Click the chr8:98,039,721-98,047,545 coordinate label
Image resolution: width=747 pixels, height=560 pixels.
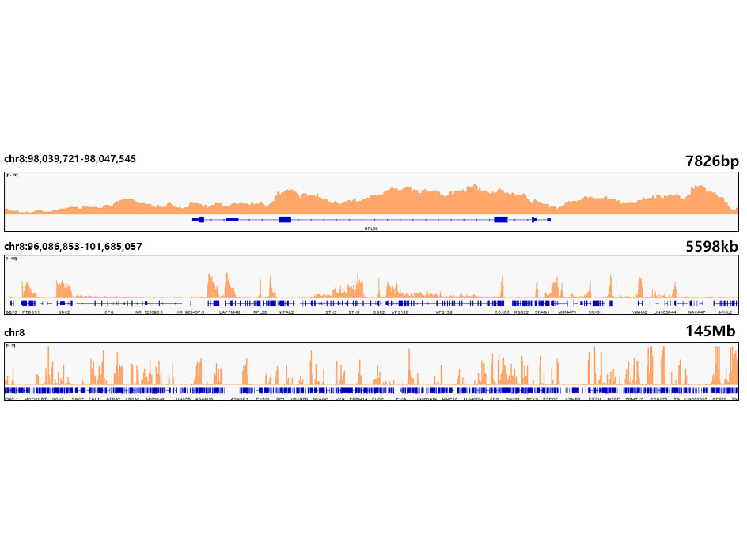(x=70, y=159)
